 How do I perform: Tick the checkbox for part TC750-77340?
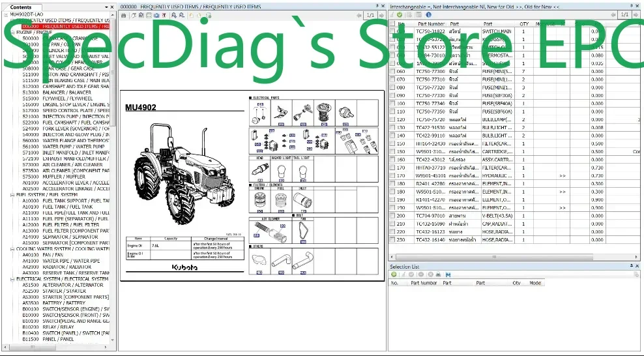click(x=392, y=104)
